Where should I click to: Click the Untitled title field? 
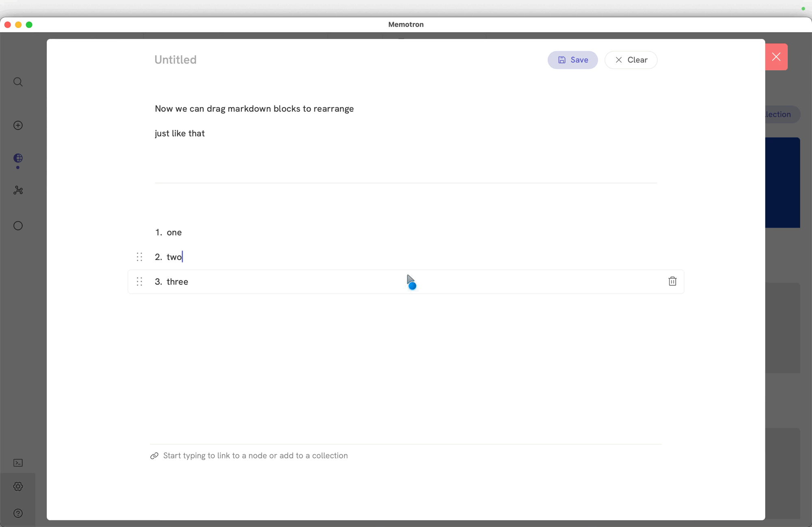(x=175, y=60)
